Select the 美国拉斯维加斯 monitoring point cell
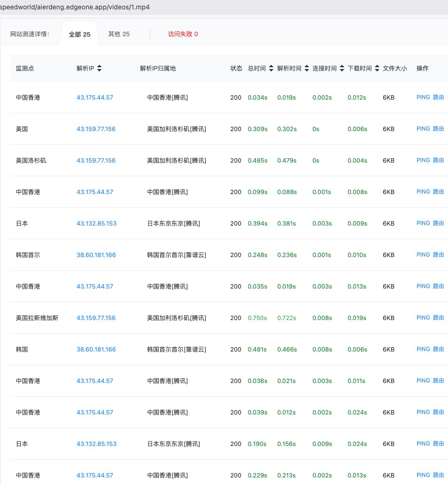This screenshot has width=448, height=485. click(x=37, y=318)
